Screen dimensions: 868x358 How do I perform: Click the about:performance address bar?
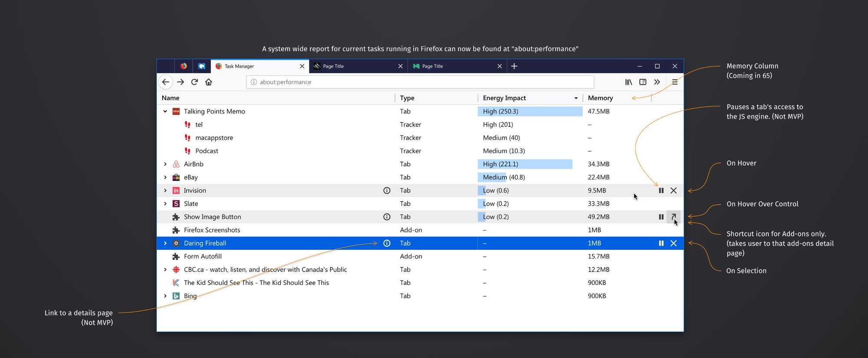pyautogui.click(x=420, y=82)
